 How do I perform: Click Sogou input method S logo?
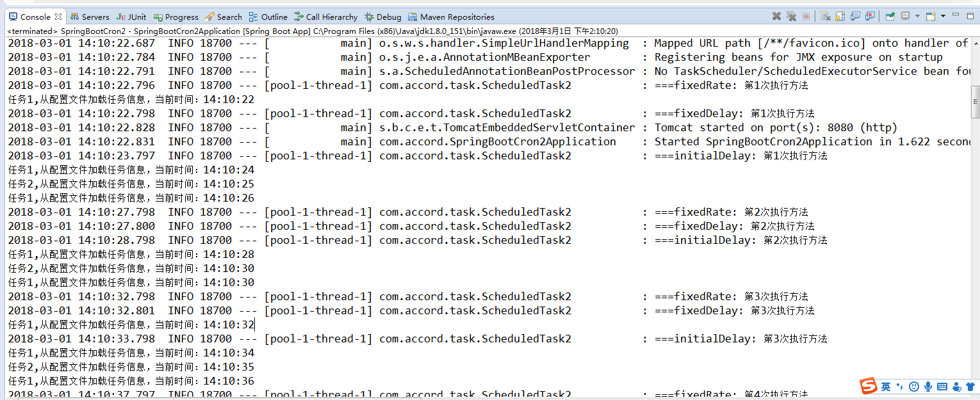869,386
